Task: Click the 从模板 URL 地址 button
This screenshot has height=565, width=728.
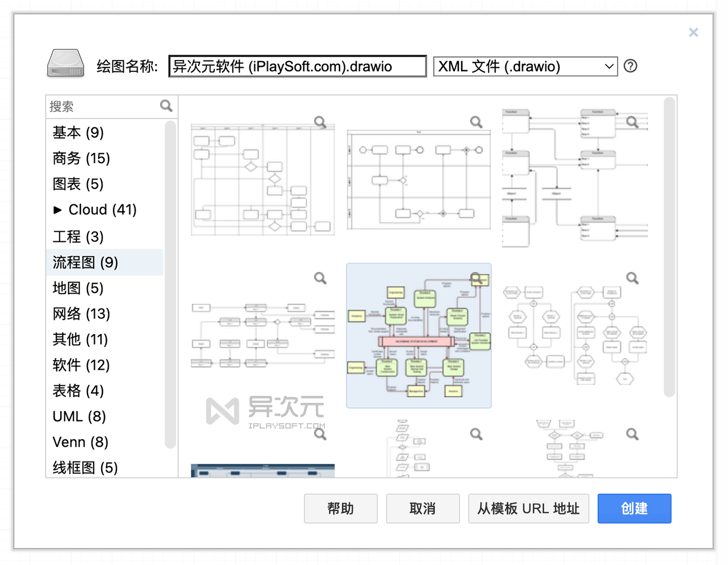Action: pyautogui.click(x=528, y=508)
